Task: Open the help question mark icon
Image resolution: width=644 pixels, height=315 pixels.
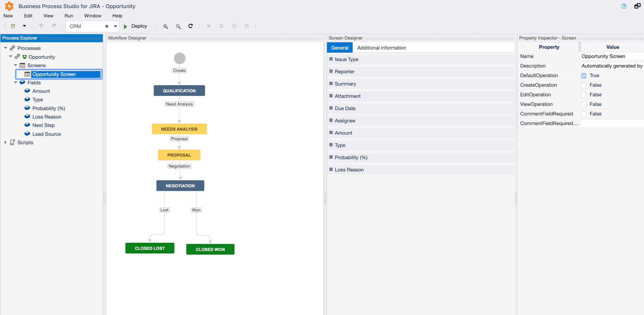Action: coord(624,6)
